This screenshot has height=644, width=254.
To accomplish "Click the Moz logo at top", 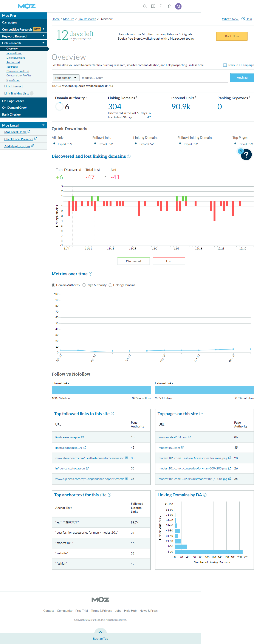I will (x=27, y=6).
